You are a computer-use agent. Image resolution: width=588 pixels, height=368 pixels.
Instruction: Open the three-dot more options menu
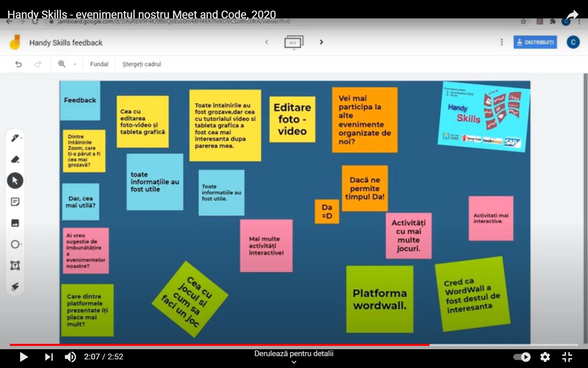(x=502, y=42)
